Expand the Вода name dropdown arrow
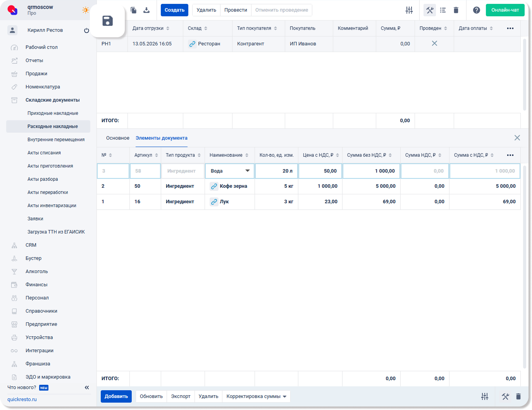Screen dimensions: 532x410 248,171
